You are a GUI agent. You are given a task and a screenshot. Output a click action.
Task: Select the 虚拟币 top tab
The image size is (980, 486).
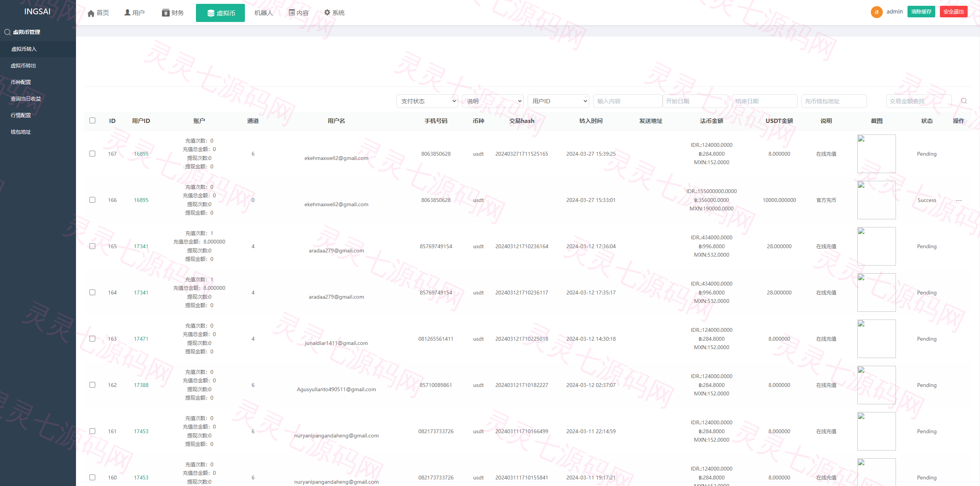pyautogui.click(x=220, y=13)
